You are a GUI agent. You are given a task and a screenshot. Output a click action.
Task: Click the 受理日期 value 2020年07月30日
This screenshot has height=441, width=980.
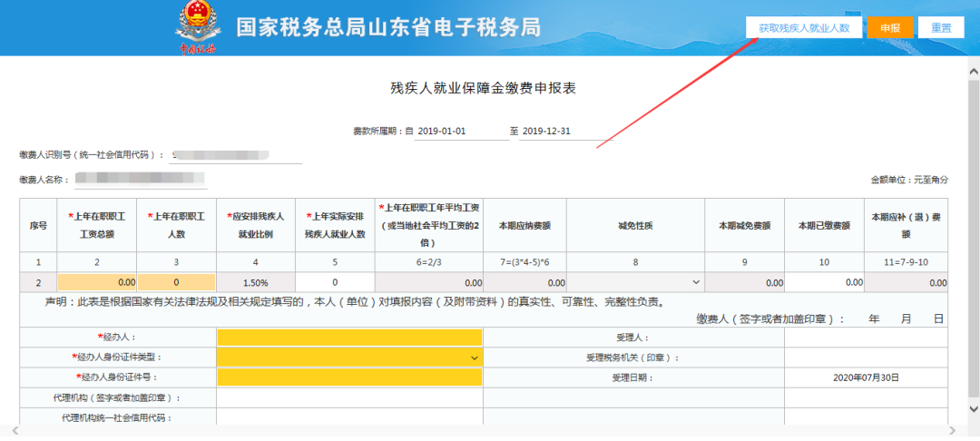tap(866, 377)
